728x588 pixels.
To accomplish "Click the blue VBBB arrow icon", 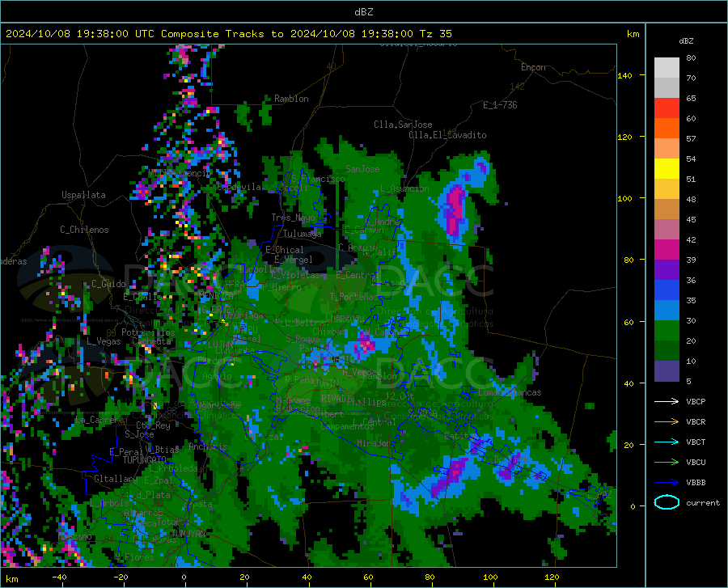I will click(667, 483).
